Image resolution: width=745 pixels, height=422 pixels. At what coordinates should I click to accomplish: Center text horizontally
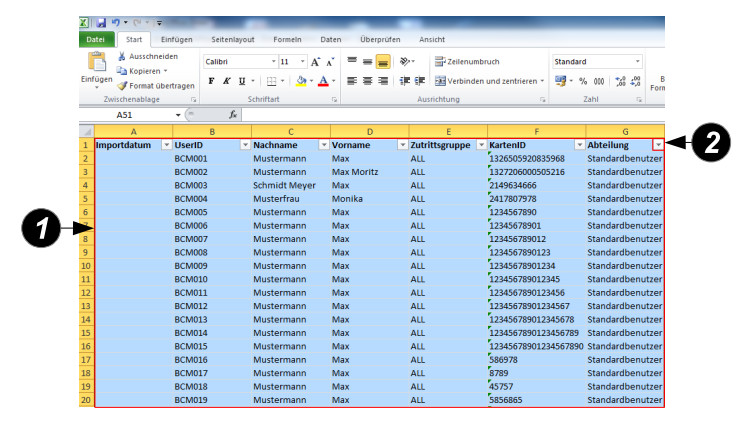click(x=367, y=81)
